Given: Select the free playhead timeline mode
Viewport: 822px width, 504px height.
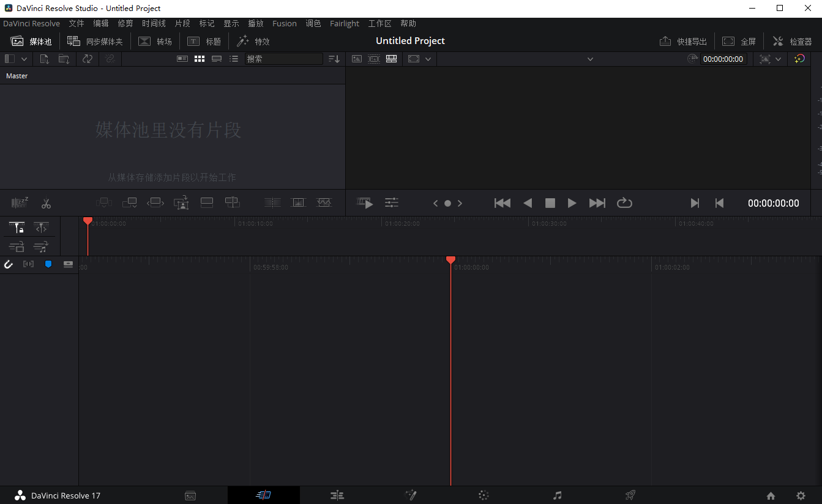Looking at the screenshot, I should 41,228.
